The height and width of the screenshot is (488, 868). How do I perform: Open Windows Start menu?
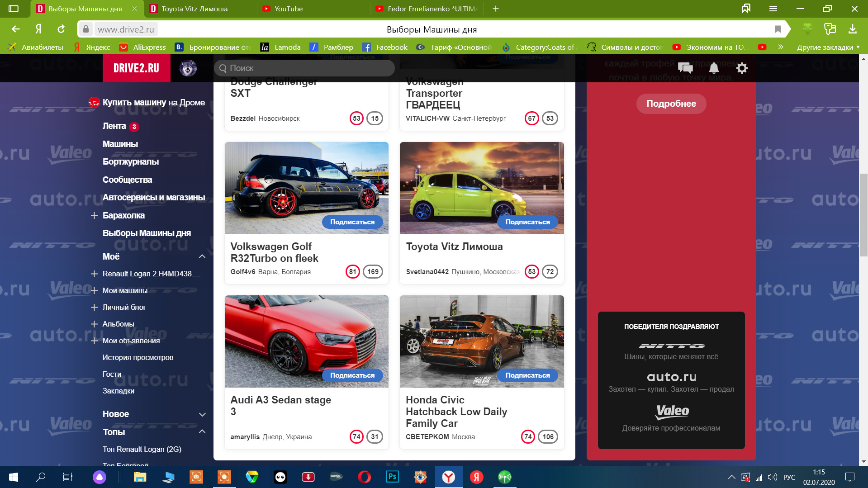14,477
